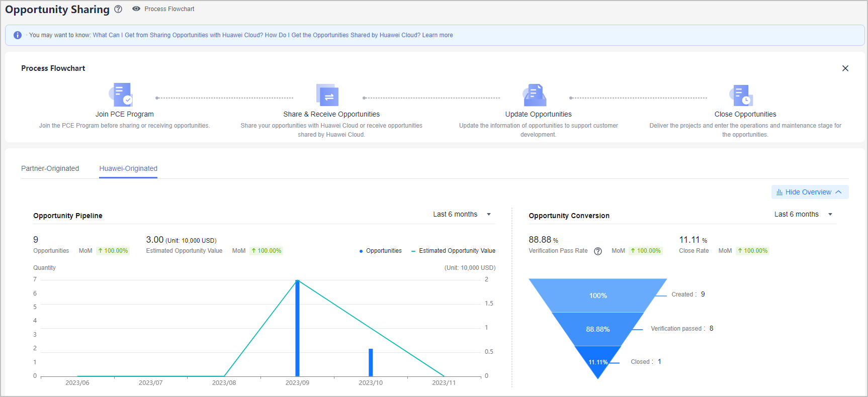This screenshot has height=397, width=868.
Task: Click the 11.11 % close rate value
Action: [693, 240]
